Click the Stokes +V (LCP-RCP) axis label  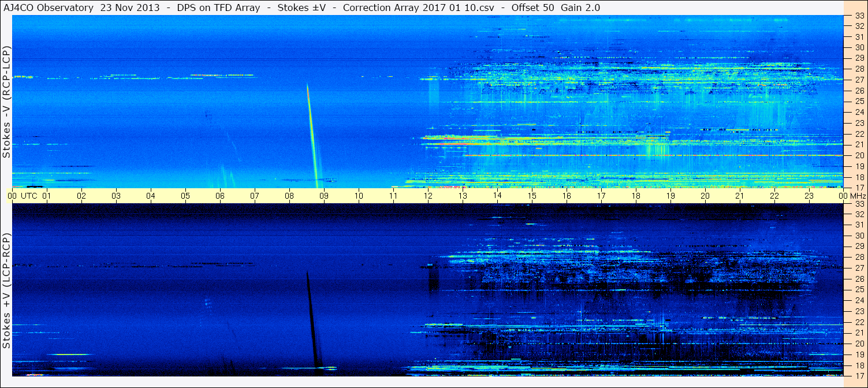coord(6,293)
